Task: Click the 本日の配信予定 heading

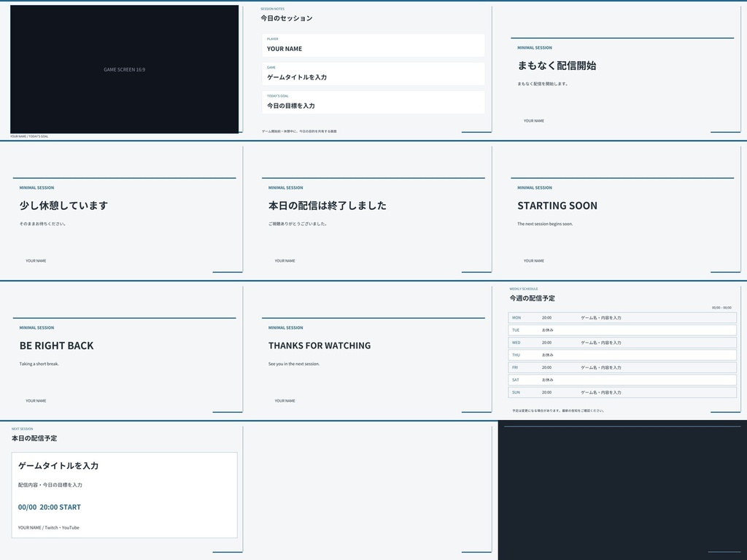Action: [34, 438]
